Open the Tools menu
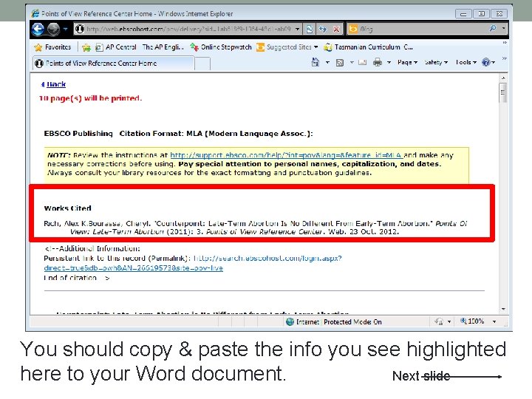 (x=466, y=62)
